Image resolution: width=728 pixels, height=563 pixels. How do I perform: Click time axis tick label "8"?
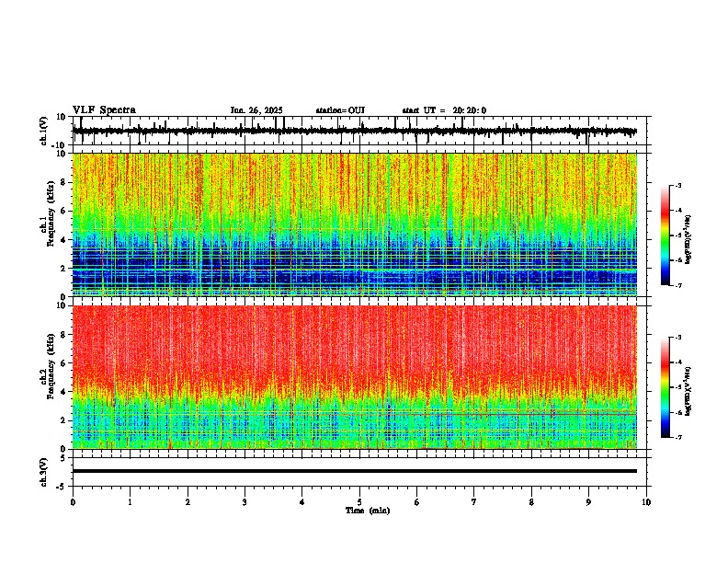531,502
